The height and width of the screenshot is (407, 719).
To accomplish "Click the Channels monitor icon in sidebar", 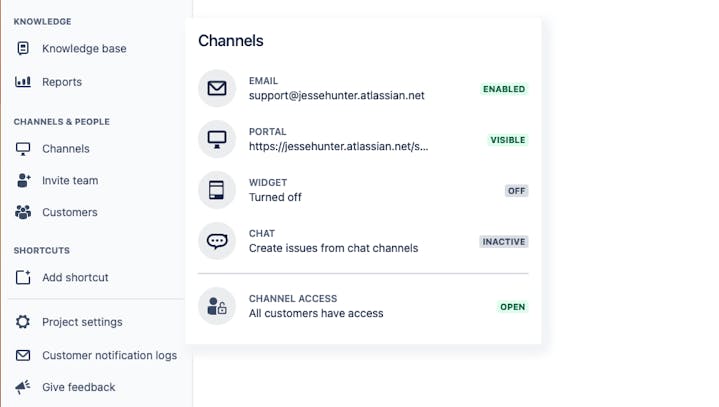I will tap(23, 149).
